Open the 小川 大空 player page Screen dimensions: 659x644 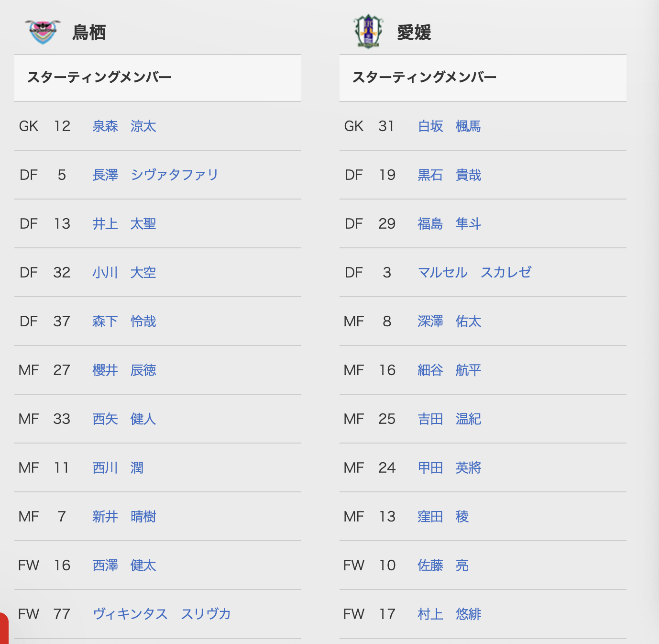click(x=124, y=273)
